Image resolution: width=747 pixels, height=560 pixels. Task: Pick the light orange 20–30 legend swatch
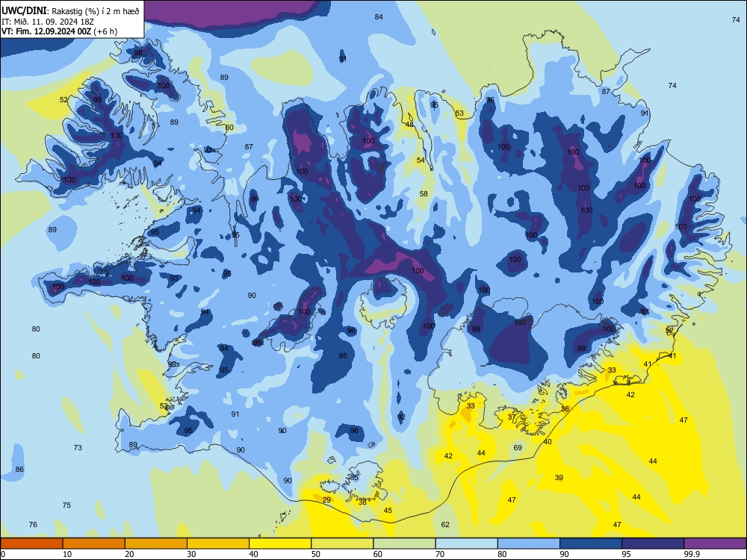[156, 544]
